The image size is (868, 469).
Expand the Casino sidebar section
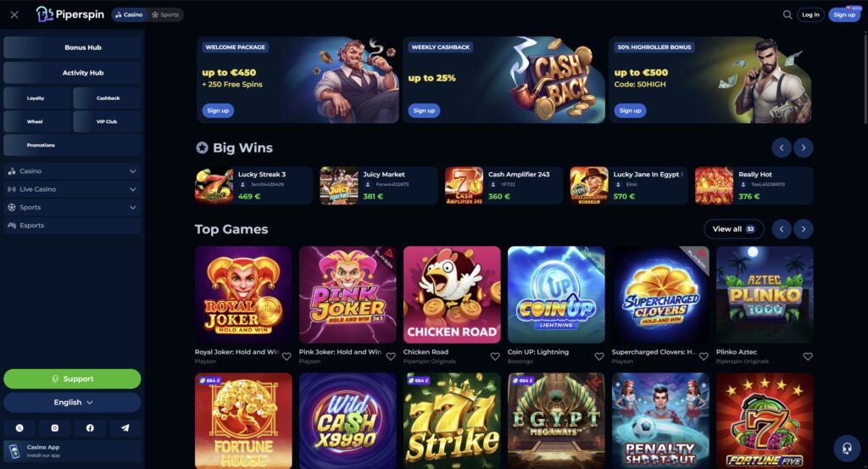pyautogui.click(x=72, y=171)
